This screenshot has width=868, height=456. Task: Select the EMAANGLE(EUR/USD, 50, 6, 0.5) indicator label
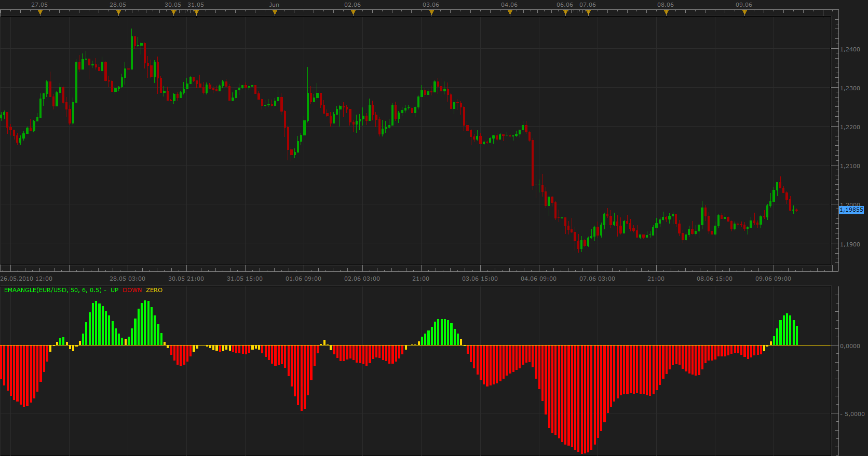click(53, 290)
